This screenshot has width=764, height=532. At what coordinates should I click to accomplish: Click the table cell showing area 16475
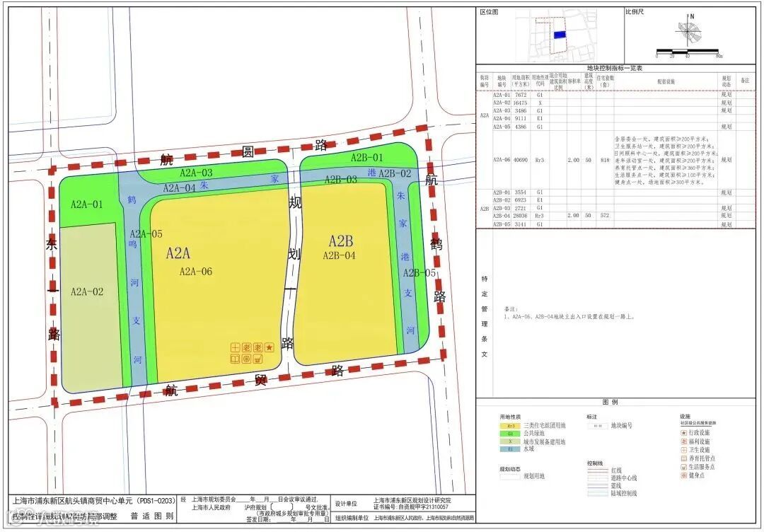click(521, 103)
